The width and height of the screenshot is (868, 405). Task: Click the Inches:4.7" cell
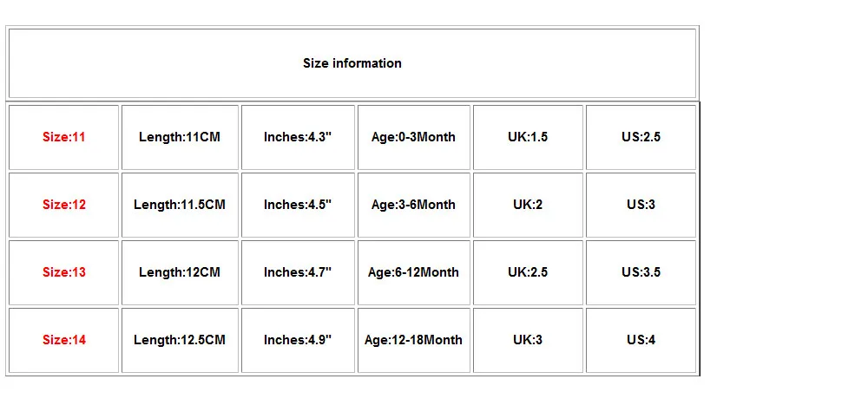click(298, 272)
